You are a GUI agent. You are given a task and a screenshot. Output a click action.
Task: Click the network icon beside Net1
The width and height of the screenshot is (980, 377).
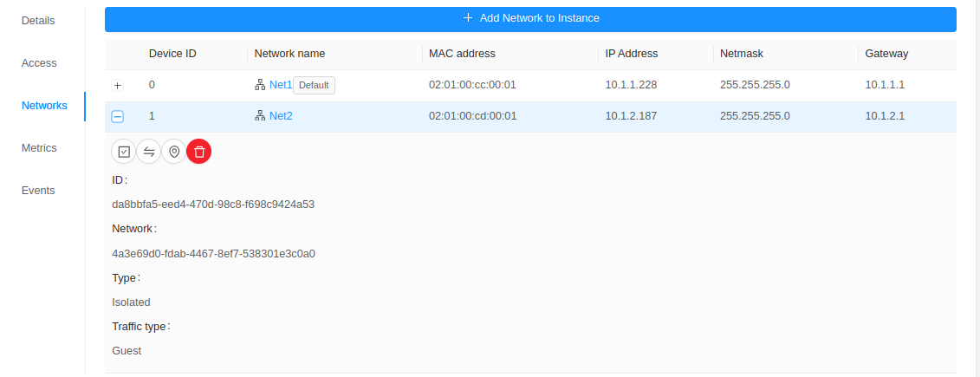pos(260,85)
